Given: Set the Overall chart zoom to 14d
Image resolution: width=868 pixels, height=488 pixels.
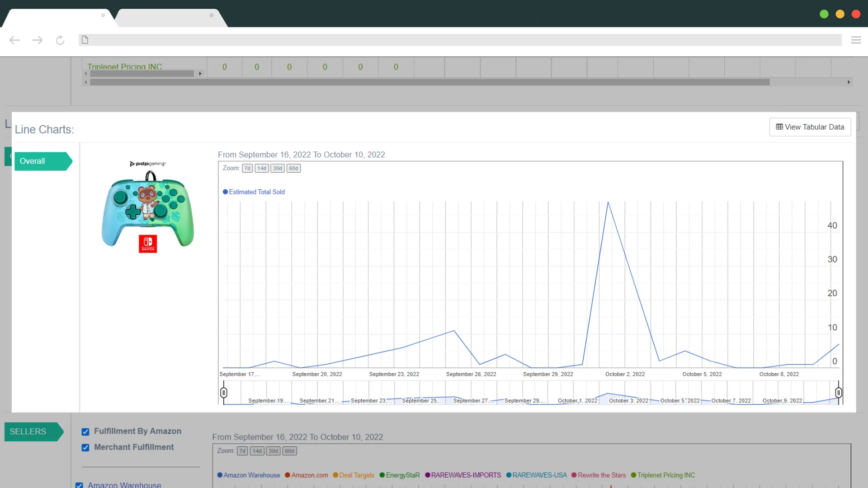Looking at the screenshot, I should tap(262, 168).
